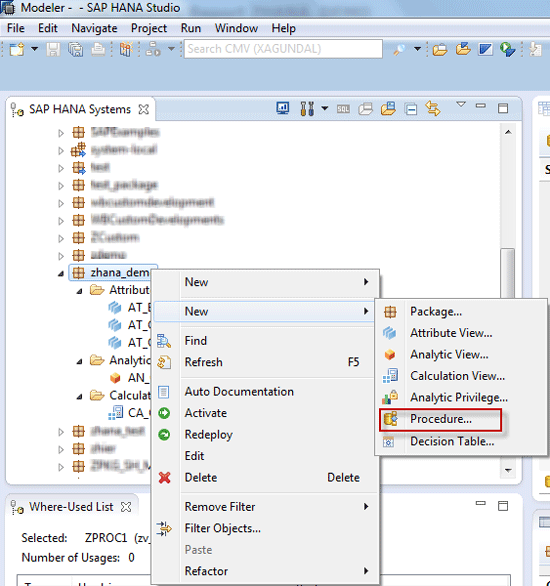550x586 pixels.
Task: Select Analytic View... from New submenu
Action: click(460, 355)
